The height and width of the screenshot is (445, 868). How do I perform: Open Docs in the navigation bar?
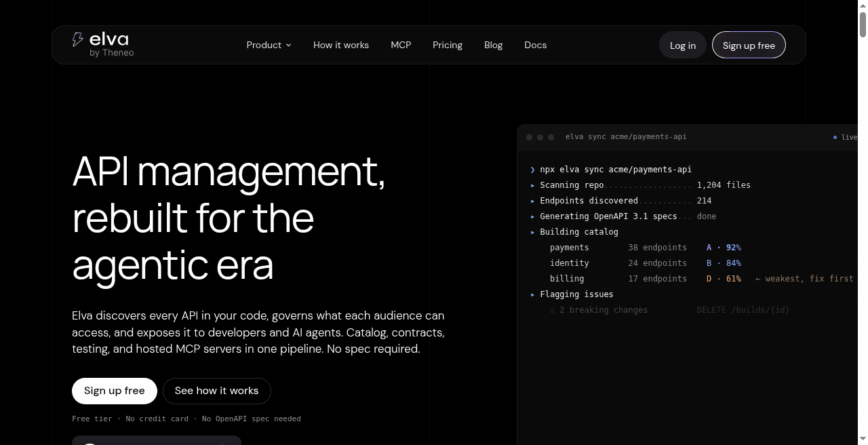(x=536, y=45)
